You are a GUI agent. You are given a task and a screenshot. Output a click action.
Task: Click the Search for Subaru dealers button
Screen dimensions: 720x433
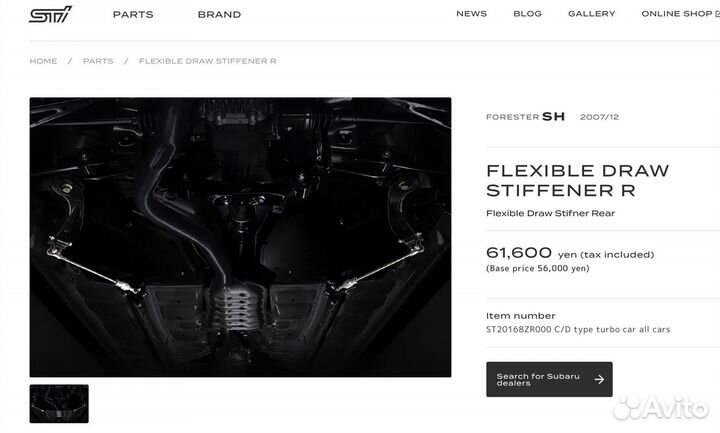549,379
